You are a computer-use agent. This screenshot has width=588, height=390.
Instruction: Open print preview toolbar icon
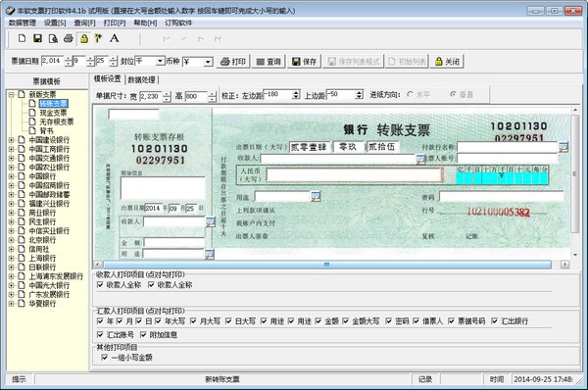pos(53,38)
